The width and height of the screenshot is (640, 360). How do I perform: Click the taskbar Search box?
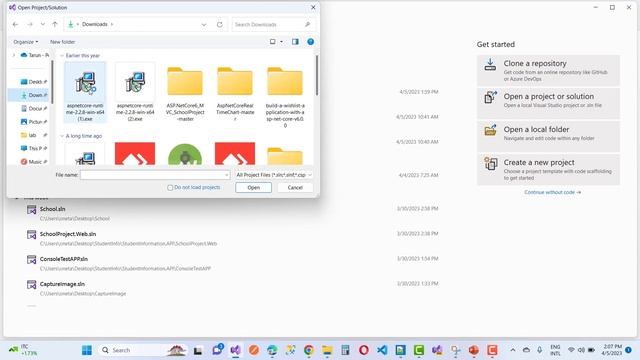(x=143, y=350)
